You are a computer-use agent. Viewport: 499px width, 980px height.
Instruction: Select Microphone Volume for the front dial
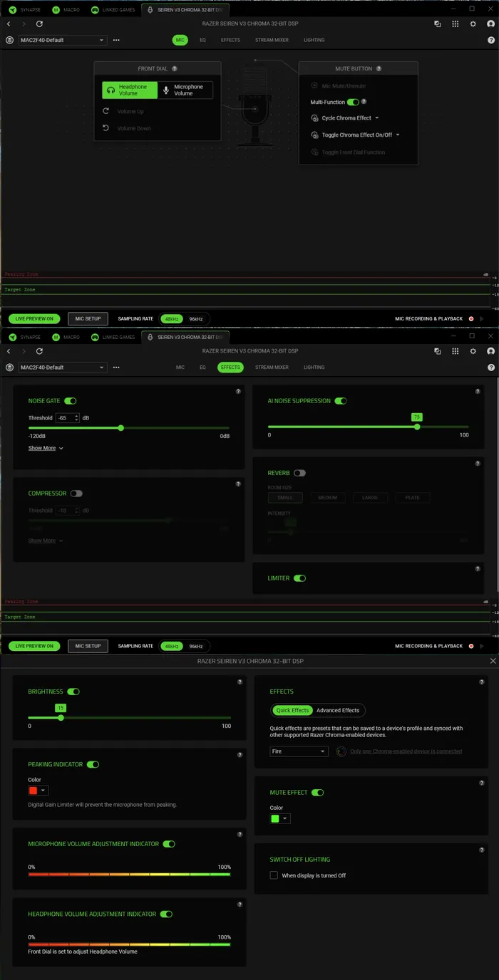click(x=185, y=90)
